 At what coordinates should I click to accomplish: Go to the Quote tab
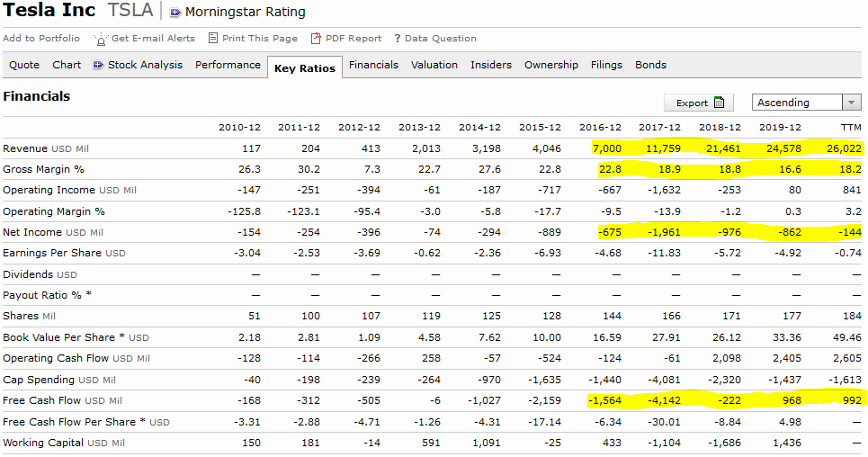[24, 65]
